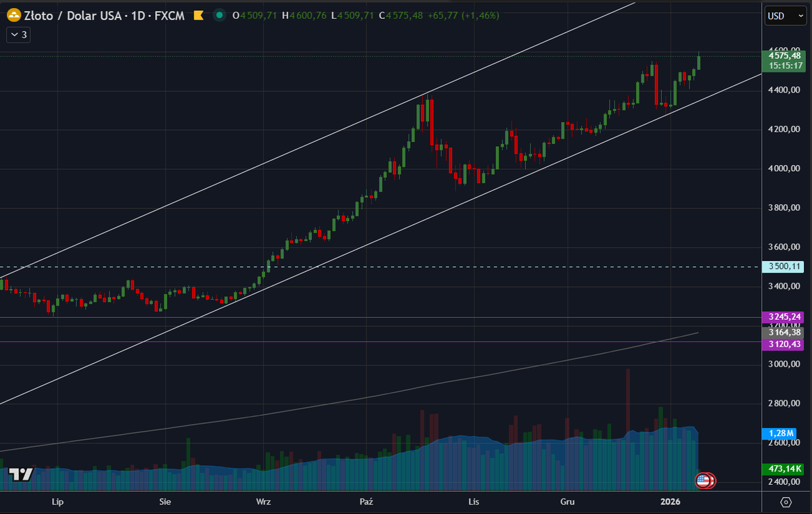The height and width of the screenshot is (514, 812).
Task: Click the 2400,00 price scale label
Action: coord(785,482)
